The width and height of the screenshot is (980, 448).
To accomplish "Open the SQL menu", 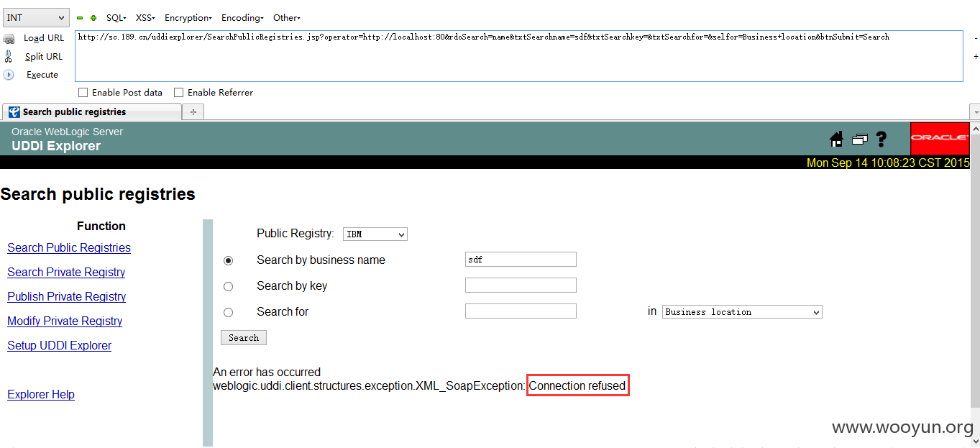I will coord(116,17).
